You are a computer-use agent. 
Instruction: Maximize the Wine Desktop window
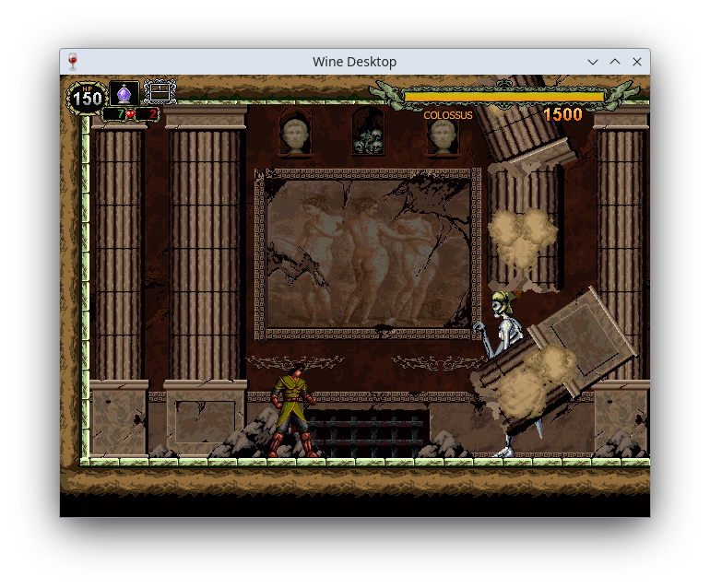click(615, 62)
